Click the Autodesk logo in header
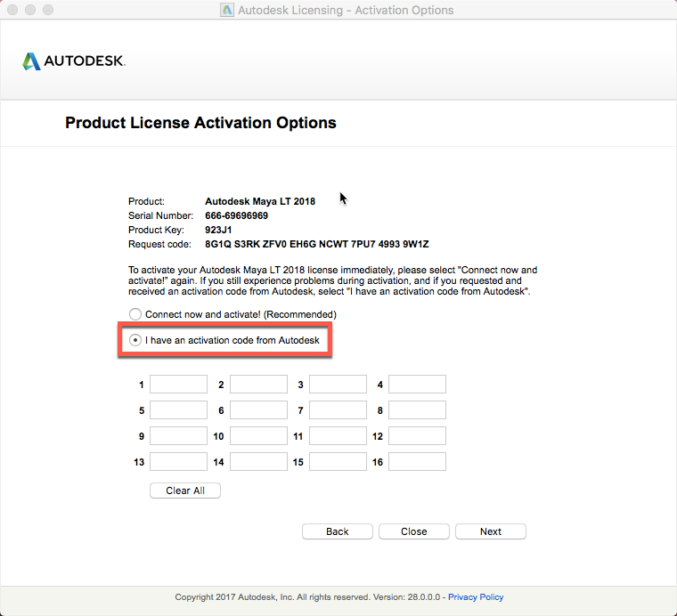Screen dimensions: 677x616 74,61
